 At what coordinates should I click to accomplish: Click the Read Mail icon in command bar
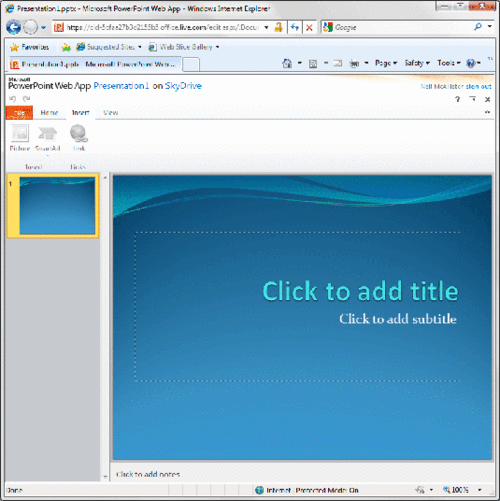[338, 63]
